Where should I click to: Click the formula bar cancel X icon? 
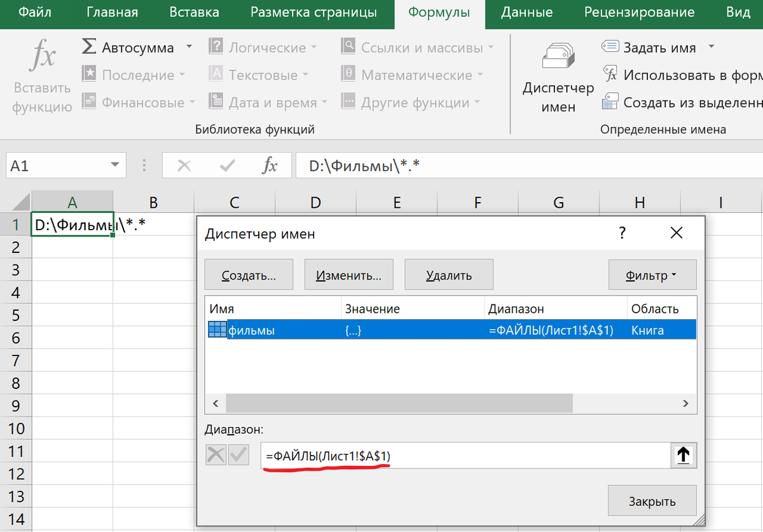[184, 166]
